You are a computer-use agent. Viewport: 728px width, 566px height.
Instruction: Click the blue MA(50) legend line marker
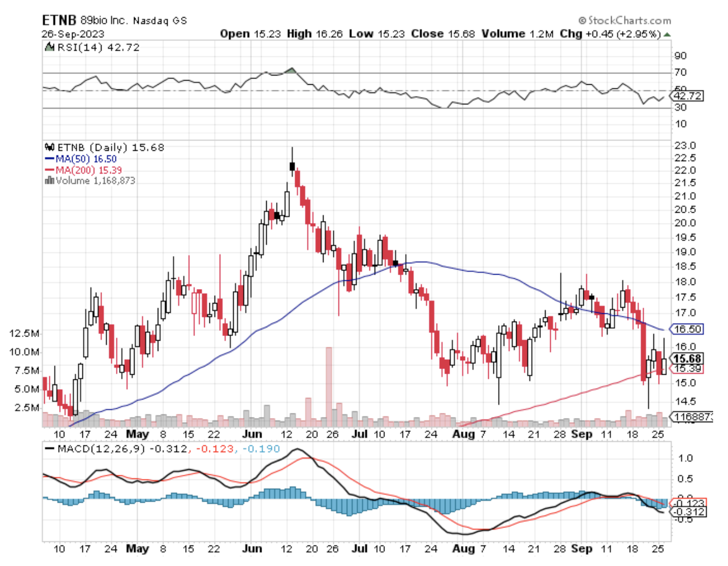pos(49,159)
